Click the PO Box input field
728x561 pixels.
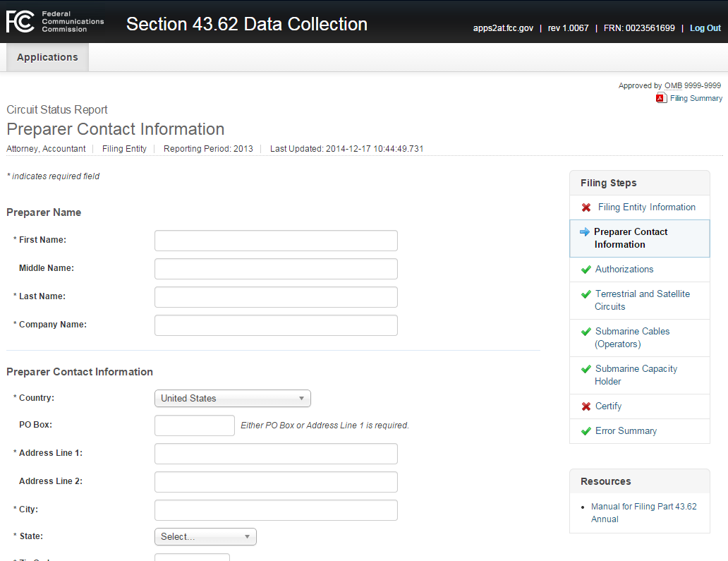coord(194,426)
